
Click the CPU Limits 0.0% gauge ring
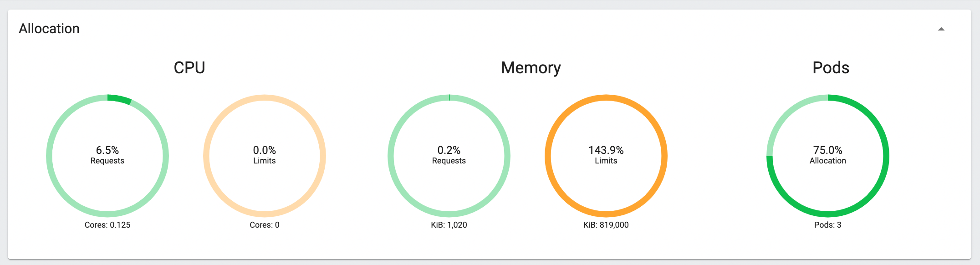tap(265, 156)
